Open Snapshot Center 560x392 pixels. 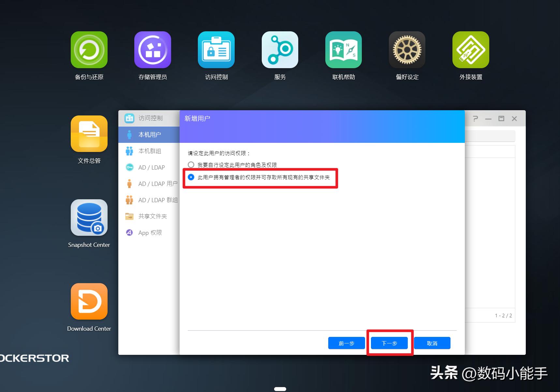click(89, 218)
